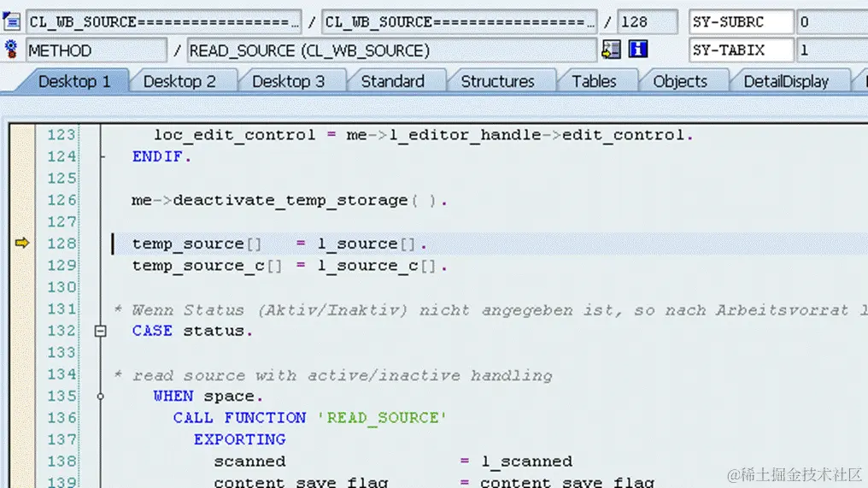Open the Objects tab
Image resolution: width=868 pixels, height=488 pixels.
[680, 81]
